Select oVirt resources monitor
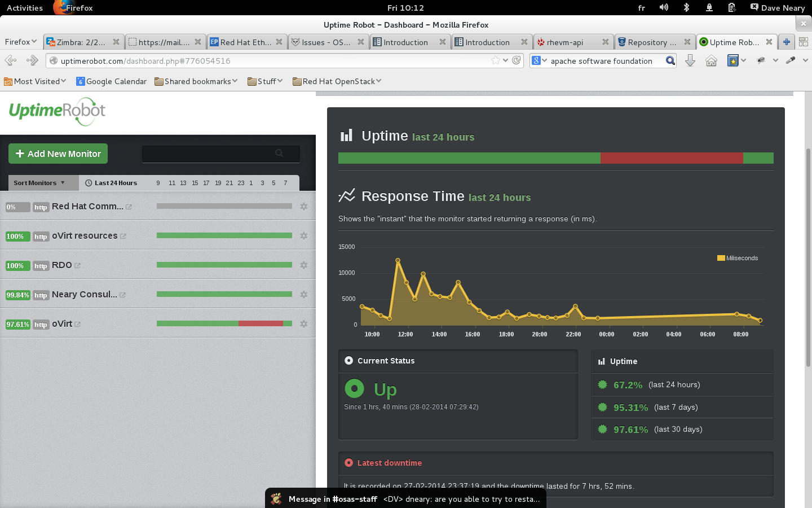Screen dimensions: 812x508 pyautogui.click(x=85, y=236)
